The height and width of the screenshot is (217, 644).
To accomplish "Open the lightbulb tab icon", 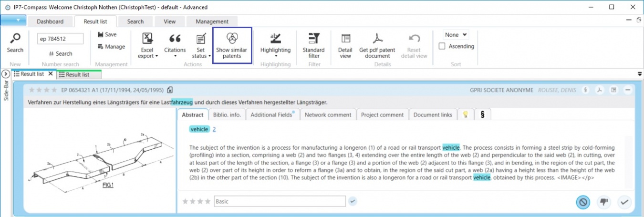I will [466, 114].
